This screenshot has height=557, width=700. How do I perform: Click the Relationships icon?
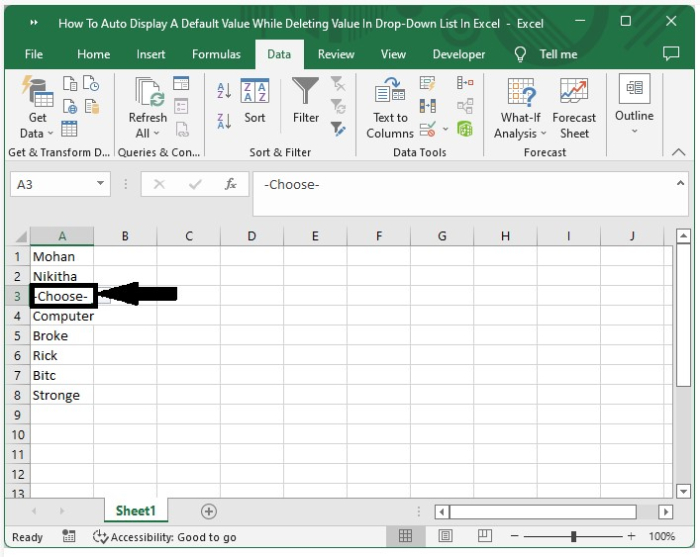[x=465, y=106]
